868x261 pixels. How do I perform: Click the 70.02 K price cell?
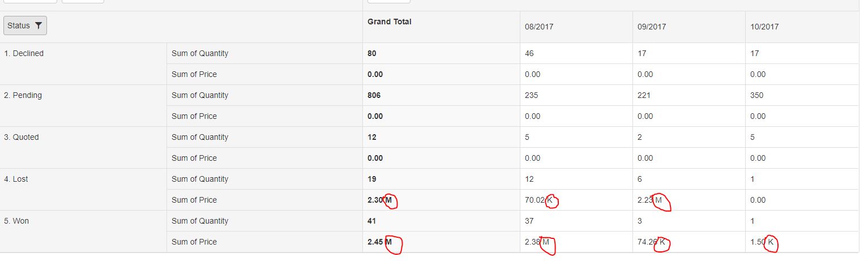click(539, 200)
